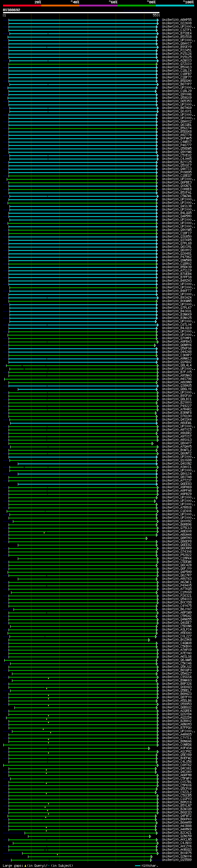This screenshot has width=197, height=868.
Task: Select the UniRef100_Q70MP1 label
Action: click(x=177, y=338)
